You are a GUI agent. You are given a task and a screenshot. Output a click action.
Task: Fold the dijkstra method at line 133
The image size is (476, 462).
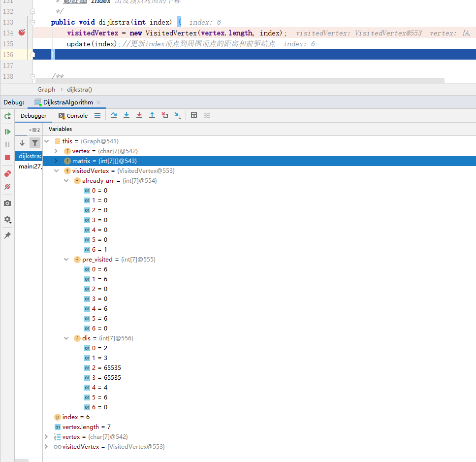point(32,22)
